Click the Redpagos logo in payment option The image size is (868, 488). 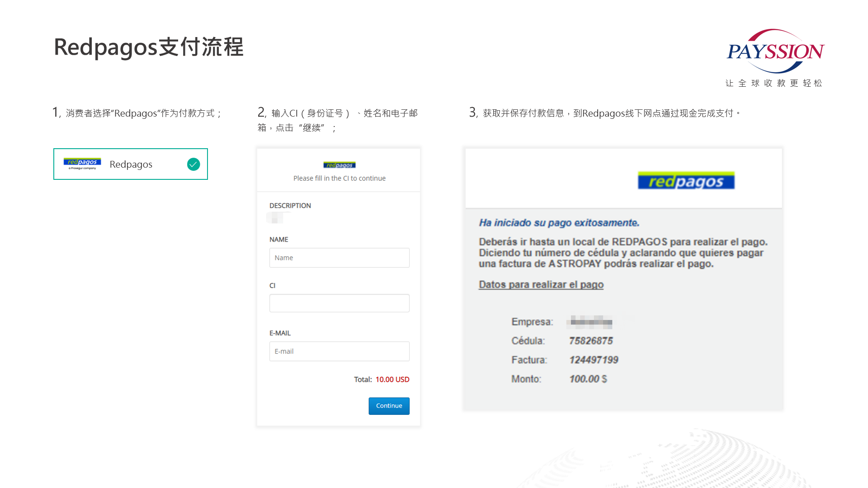pos(82,164)
